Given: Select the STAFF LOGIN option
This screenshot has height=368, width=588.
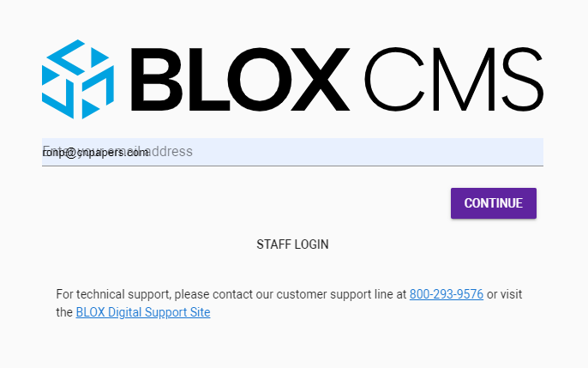Looking at the screenshot, I should pyautogui.click(x=292, y=244).
